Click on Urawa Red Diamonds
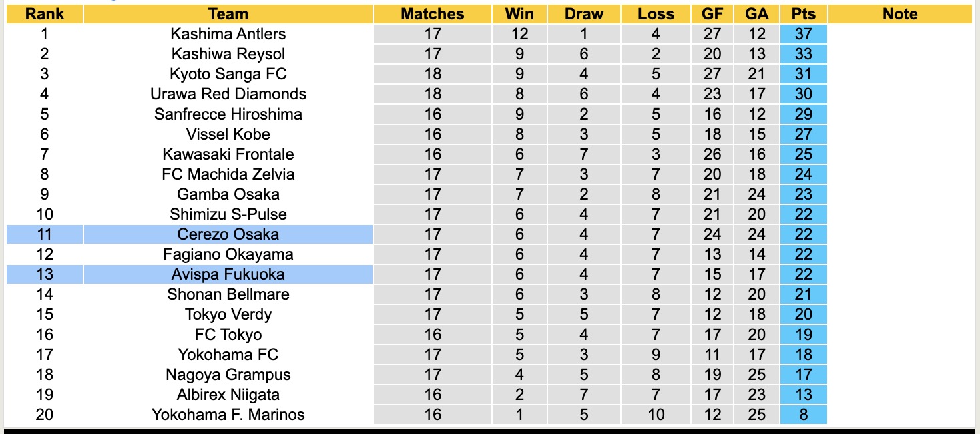 [228, 94]
